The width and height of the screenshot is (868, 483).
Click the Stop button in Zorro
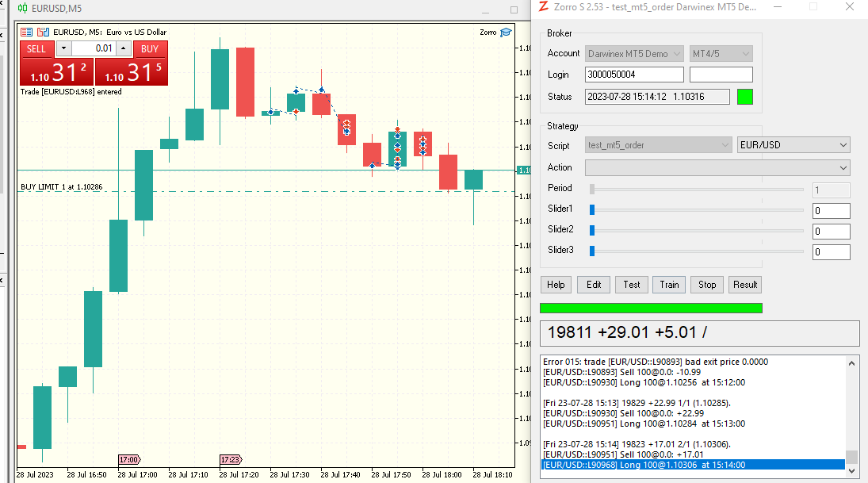coord(707,285)
